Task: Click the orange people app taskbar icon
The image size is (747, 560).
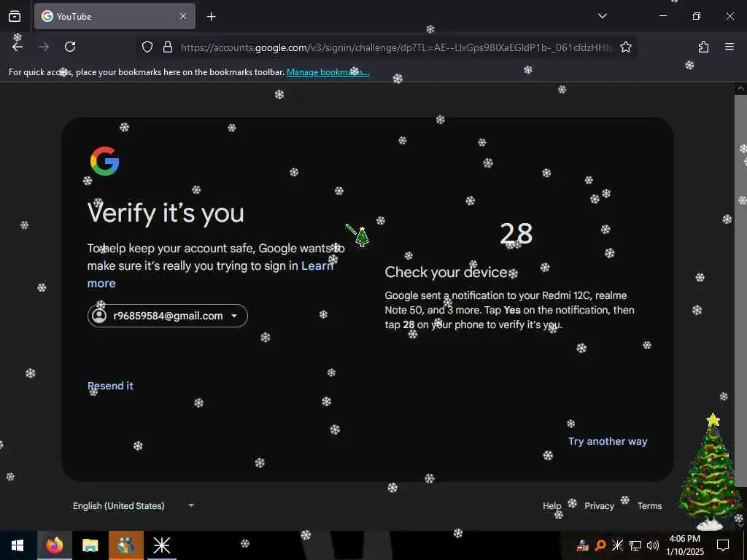Action: (125, 545)
